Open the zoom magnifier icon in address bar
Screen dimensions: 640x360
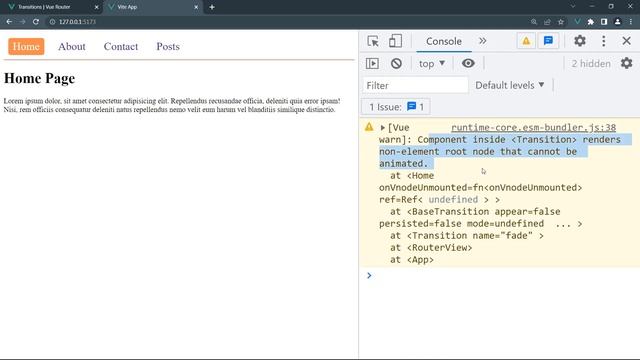click(534, 22)
